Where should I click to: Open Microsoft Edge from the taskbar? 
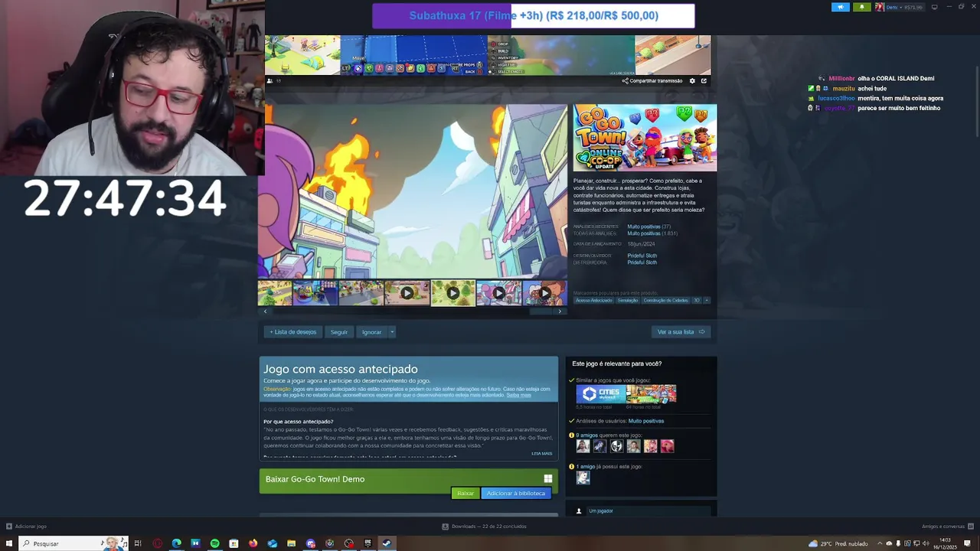[176, 543]
